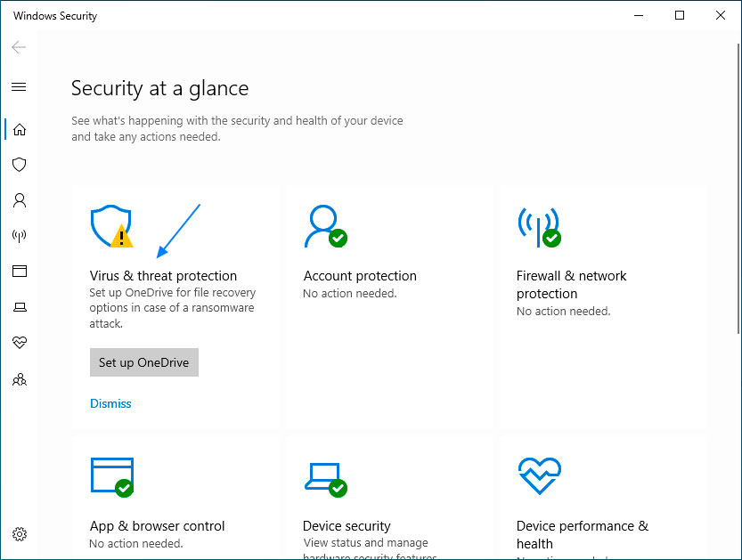The image size is (742, 560).
Task: Open Family options icon in sidebar
Action: point(20,379)
